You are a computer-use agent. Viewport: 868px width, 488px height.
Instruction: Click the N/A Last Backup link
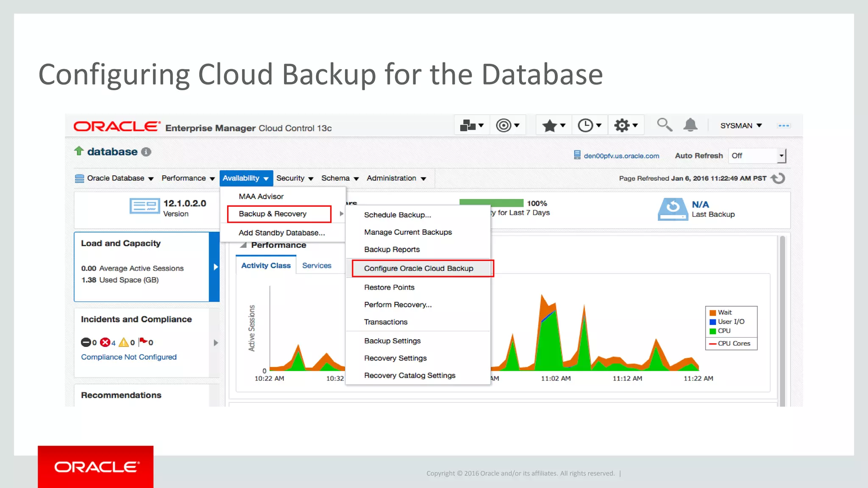coord(700,205)
